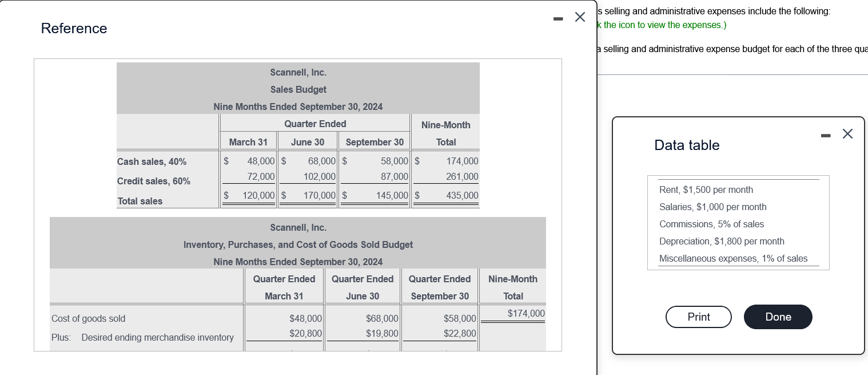Screen dimensions: 868x375
Task: Select the Sales Budget header
Action: [298, 89]
